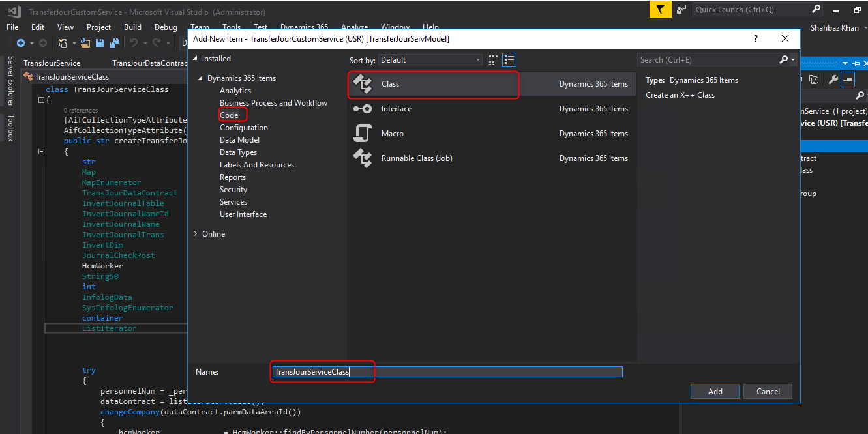Select the Interface item template
The width and height of the screenshot is (868, 434).
tap(396, 109)
